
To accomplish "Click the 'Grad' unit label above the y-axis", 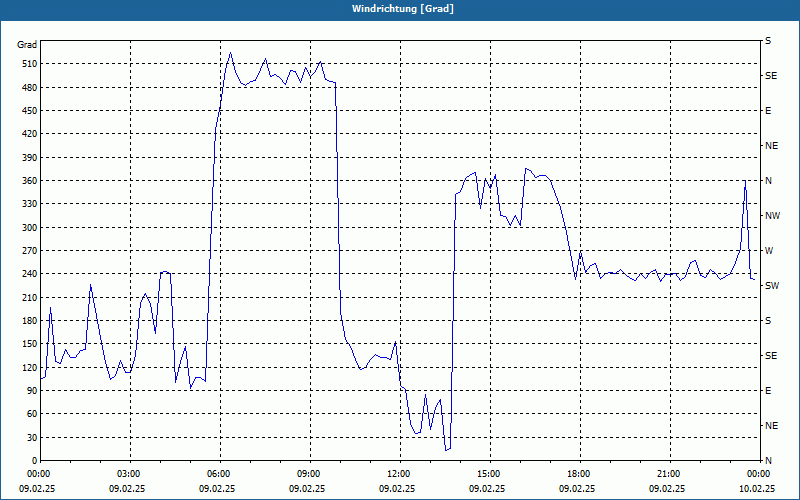I will [27, 45].
